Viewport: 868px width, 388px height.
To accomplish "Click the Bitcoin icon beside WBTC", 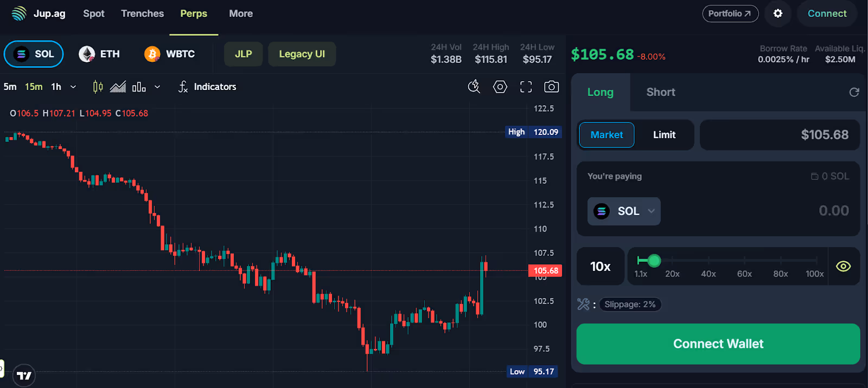I will click(152, 54).
